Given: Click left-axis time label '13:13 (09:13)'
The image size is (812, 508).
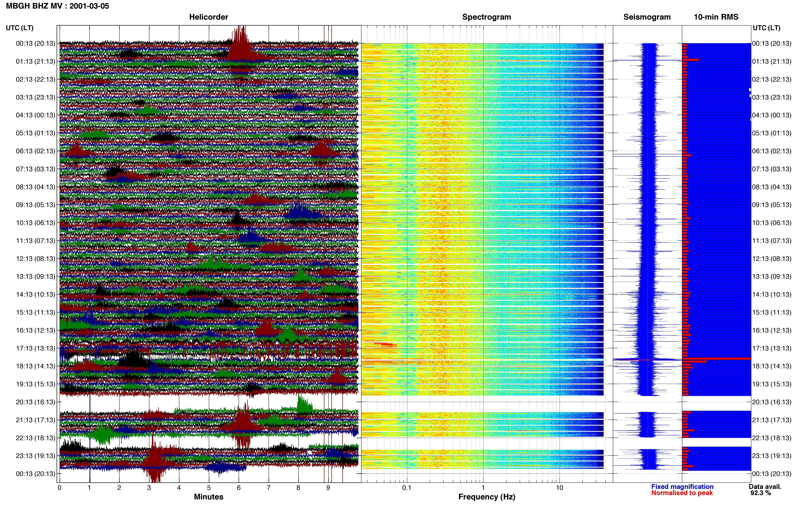Looking at the screenshot, I should (x=36, y=277).
